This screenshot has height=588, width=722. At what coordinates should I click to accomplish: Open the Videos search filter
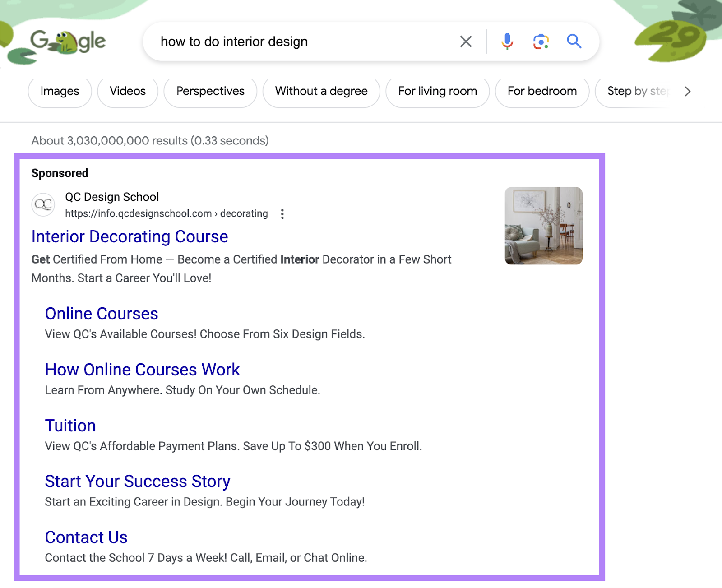pos(127,91)
